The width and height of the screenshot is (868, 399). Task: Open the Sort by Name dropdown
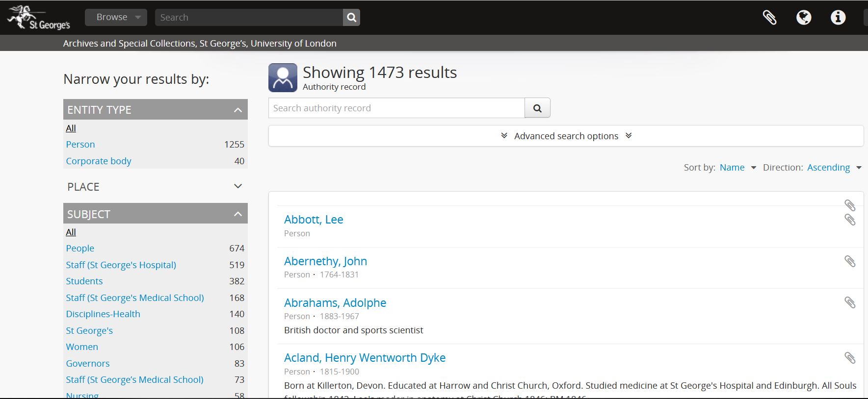point(737,168)
